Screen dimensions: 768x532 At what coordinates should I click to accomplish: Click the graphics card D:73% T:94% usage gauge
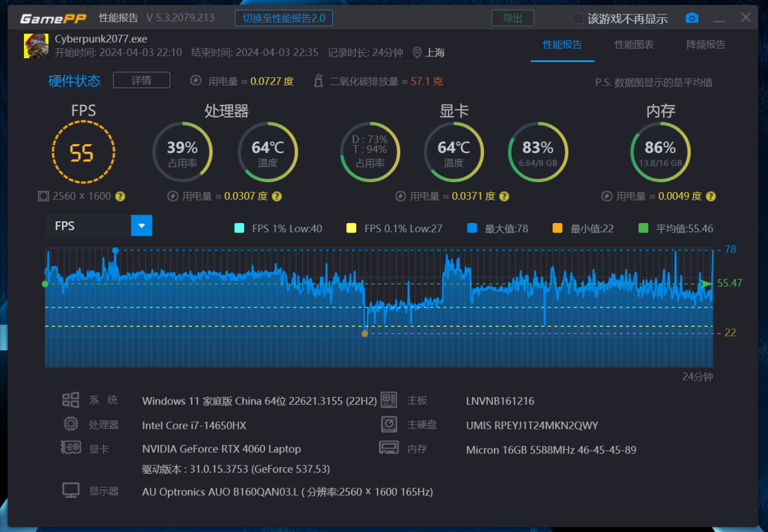tap(370, 152)
